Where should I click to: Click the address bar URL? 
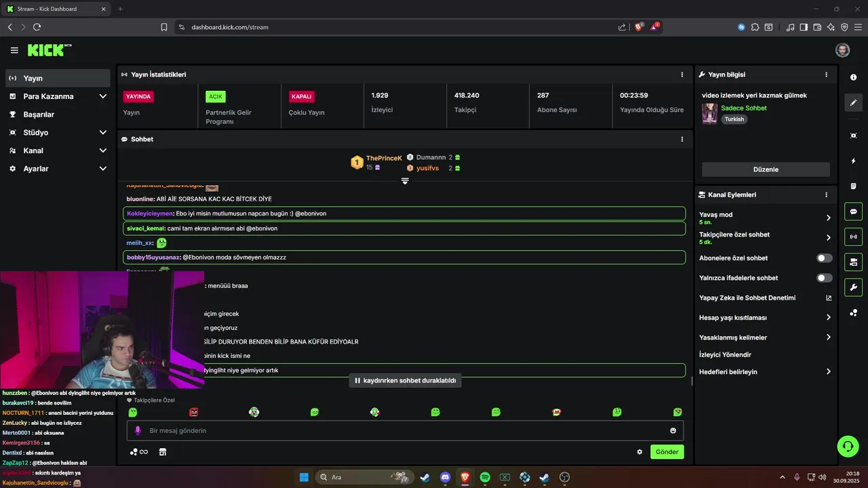230,27
